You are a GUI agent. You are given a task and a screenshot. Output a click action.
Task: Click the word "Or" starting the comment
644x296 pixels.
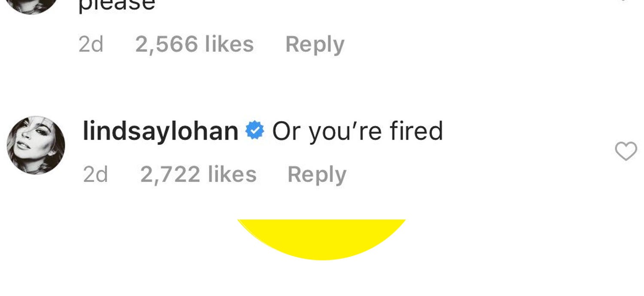pos(286,131)
